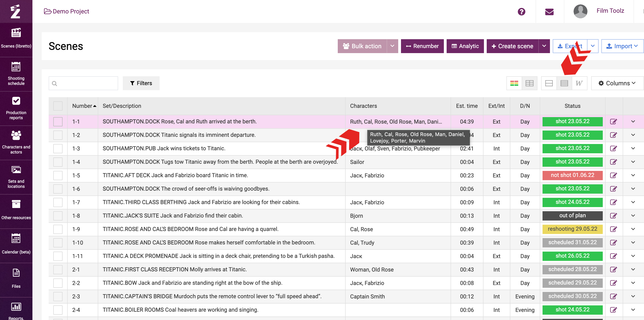
Task: Edit scene 1-9 with the pencil icon
Action: tap(613, 229)
